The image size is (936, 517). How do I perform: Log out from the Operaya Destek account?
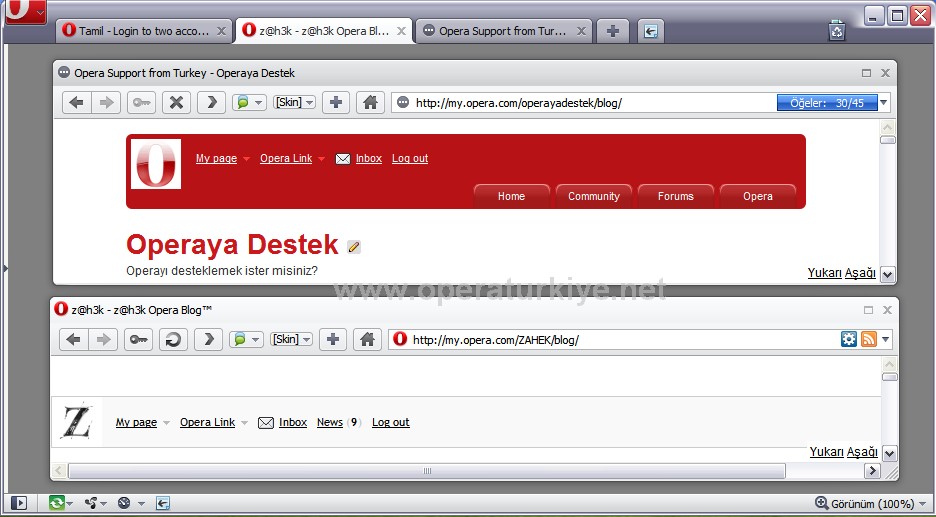coord(410,158)
